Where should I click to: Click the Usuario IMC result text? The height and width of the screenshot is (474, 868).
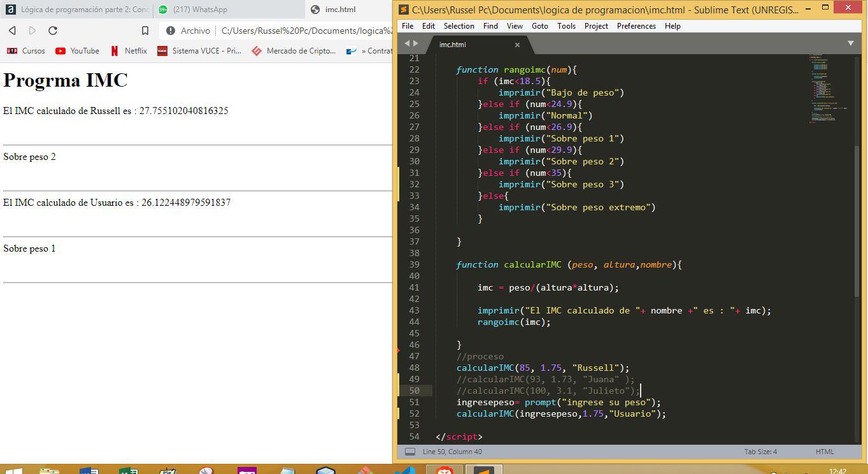pos(117,203)
